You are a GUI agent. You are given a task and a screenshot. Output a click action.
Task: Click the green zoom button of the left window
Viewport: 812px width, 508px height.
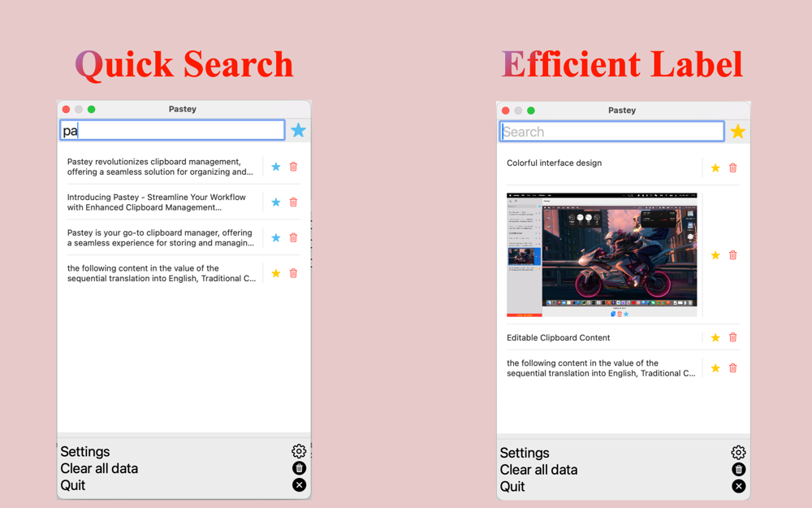click(91, 109)
